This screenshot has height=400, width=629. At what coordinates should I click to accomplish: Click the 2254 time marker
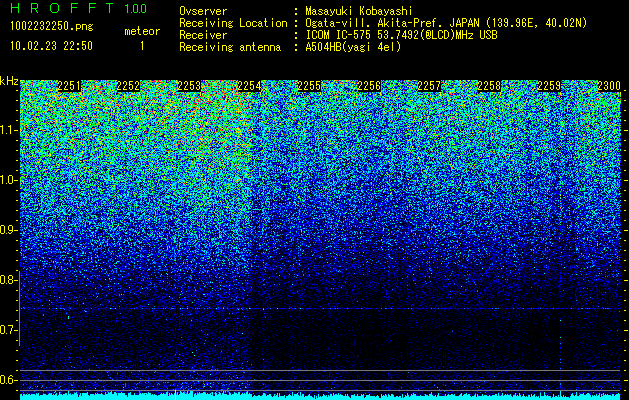tap(249, 86)
